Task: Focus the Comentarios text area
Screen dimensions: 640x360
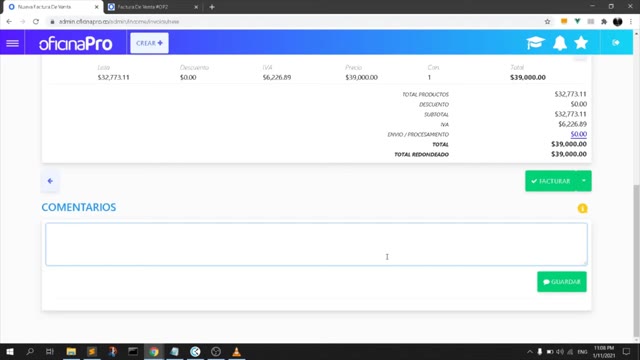Action: click(x=316, y=244)
